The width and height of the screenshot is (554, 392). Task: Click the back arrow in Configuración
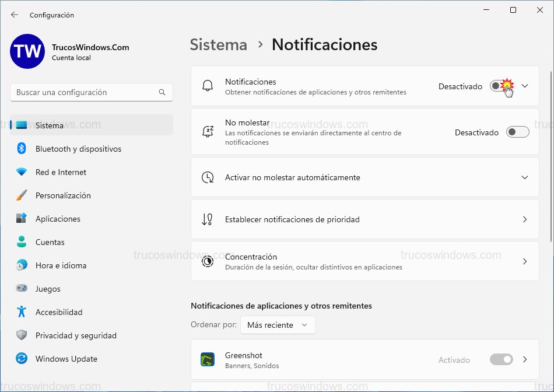tap(14, 15)
